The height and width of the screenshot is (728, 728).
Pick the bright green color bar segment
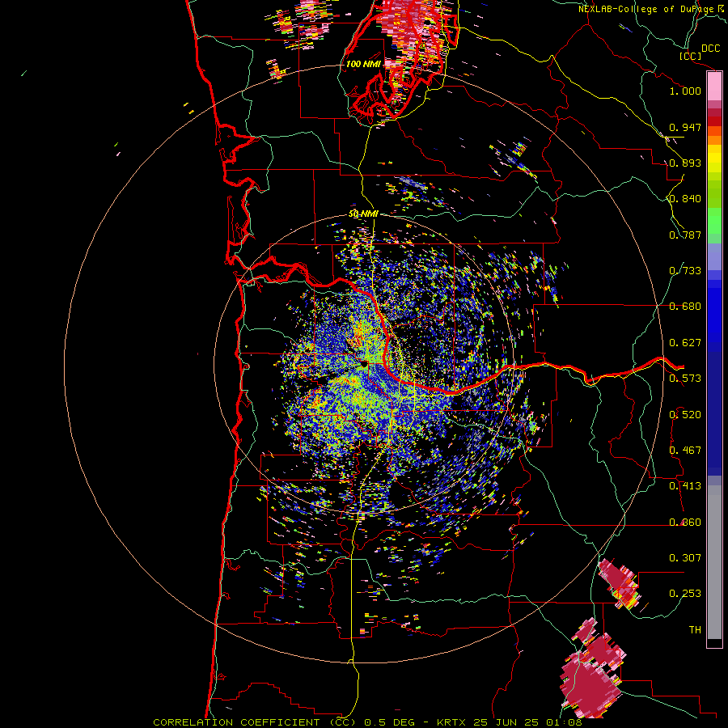tap(714, 221)
